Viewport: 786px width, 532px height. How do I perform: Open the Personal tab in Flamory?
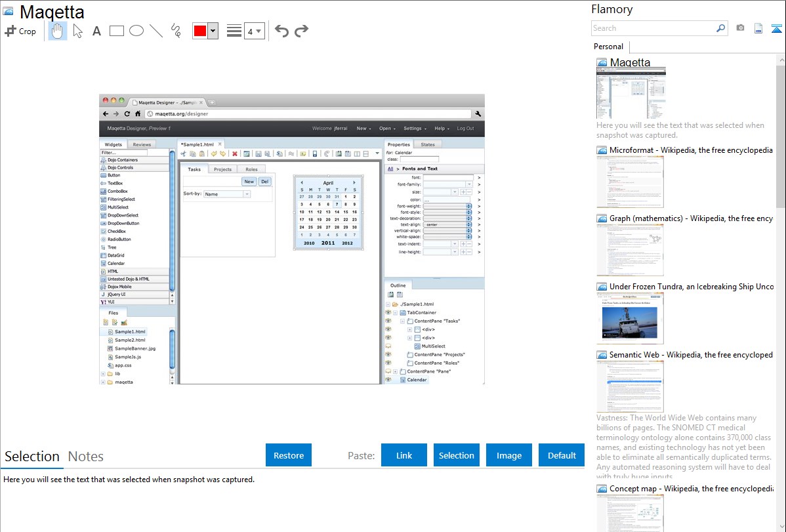click(x=608, y=47)
